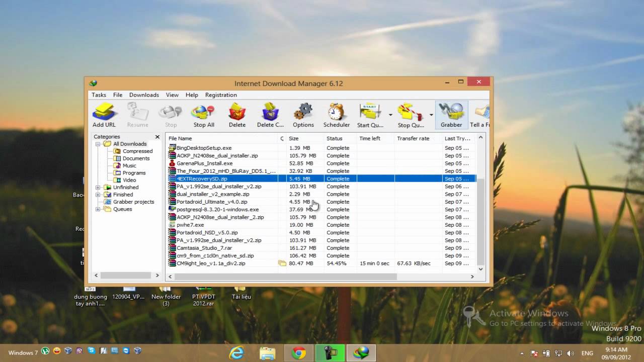Click the uTorrent icon in Windows 7 toolbar
Screen dimensions: 644x362
46,351
